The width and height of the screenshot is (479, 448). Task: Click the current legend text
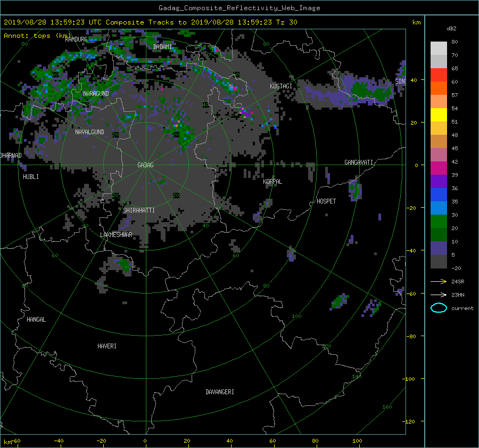pyautogui.click(x=463, y=308)
